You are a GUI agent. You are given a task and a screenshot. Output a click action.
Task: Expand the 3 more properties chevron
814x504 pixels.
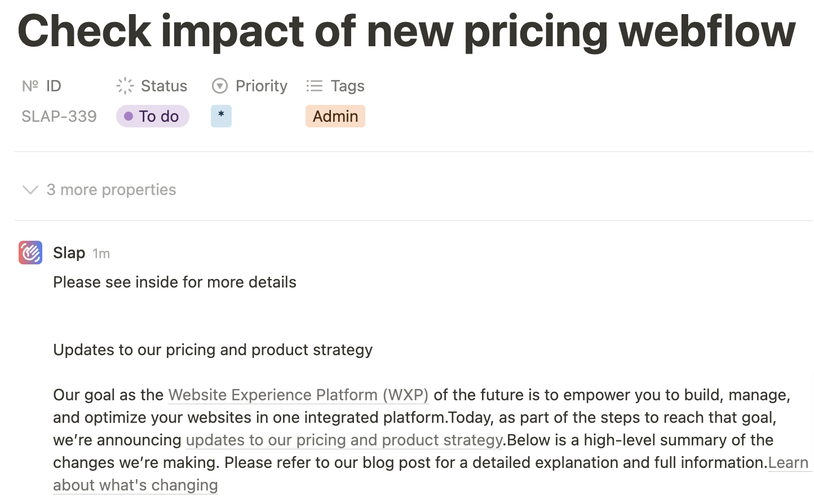pos(30,190)
